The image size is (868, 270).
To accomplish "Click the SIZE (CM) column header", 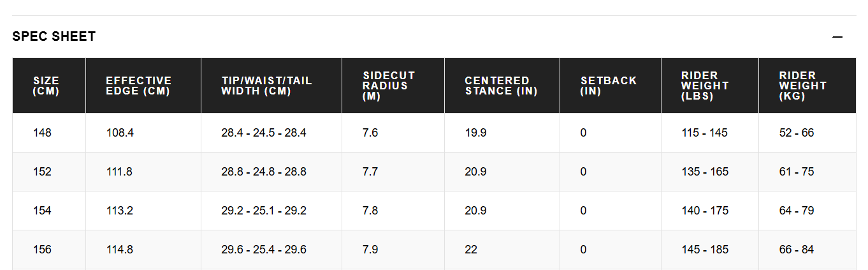I will point(46,86).
